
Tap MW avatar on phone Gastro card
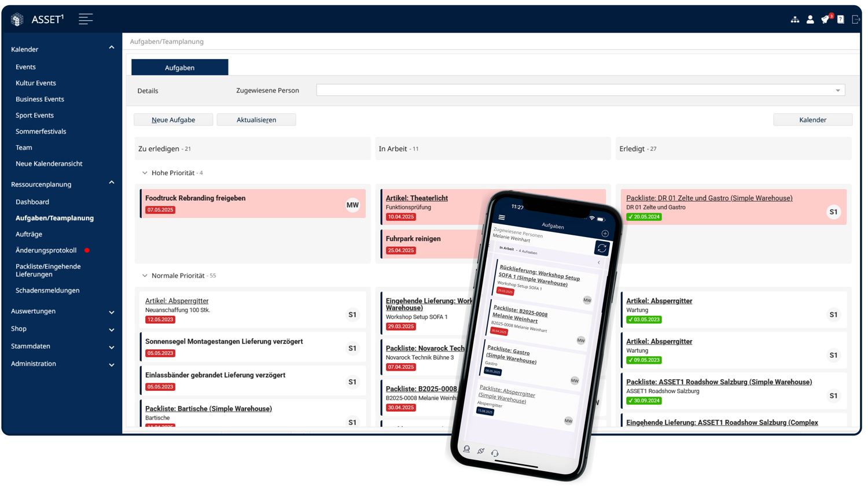coord(575,380)
